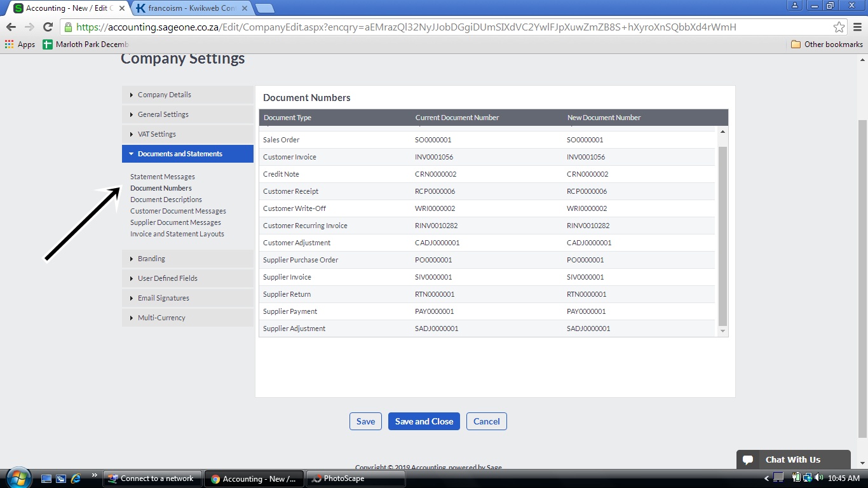Expand Email Signatures section
This screenshot has width=868, height=488.
(187, 298)
